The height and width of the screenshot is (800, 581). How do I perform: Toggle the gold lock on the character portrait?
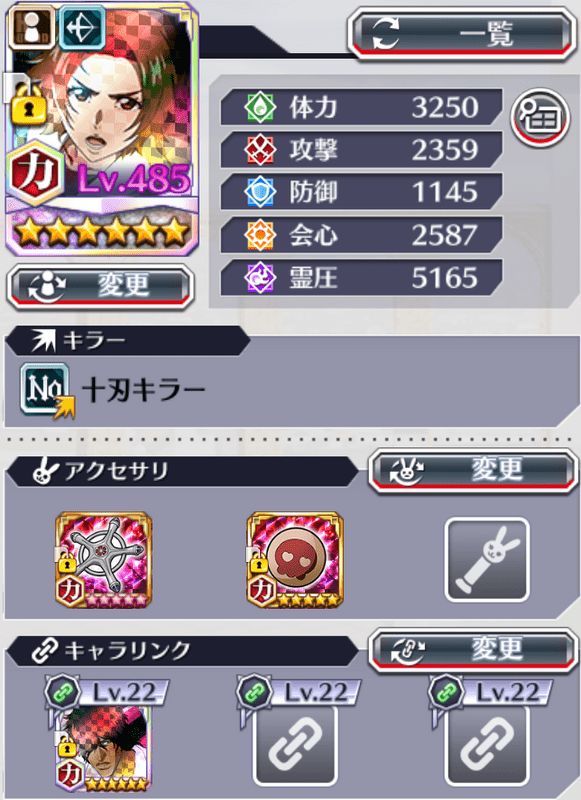coord(29,105)
